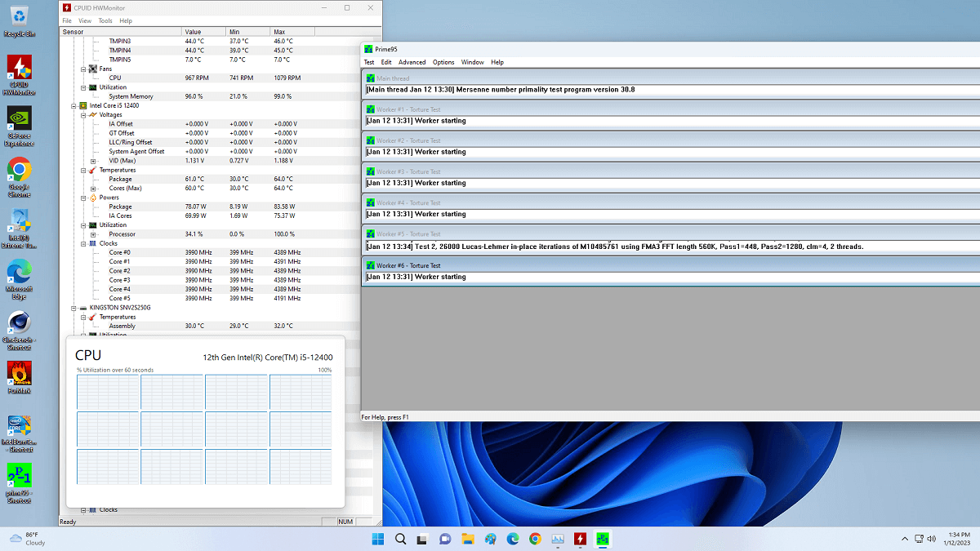980x551 pixels.
Task: Show hidden system tray icons
Action: [x=904, y=539]
